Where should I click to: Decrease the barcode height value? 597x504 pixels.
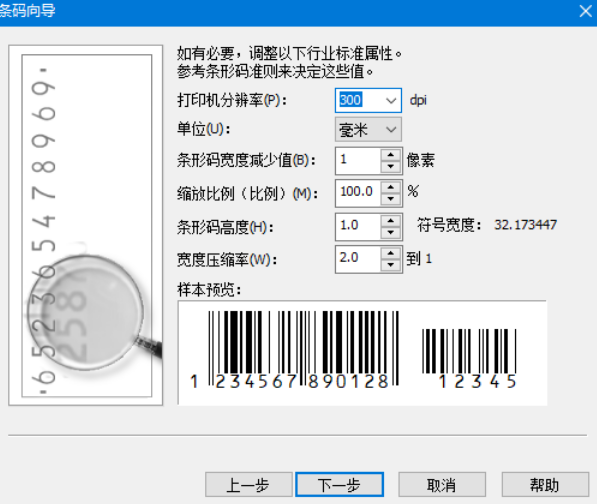pyautogui.click(x=391, y=232)
